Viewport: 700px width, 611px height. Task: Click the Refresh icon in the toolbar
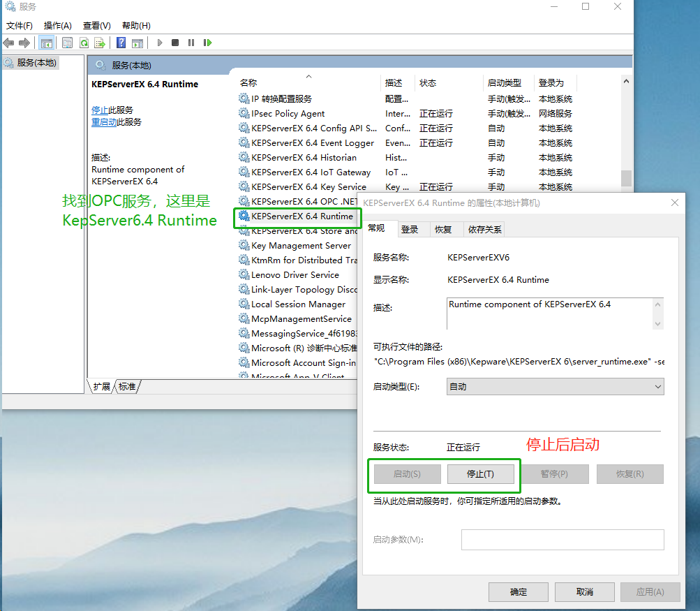point(84,43)
